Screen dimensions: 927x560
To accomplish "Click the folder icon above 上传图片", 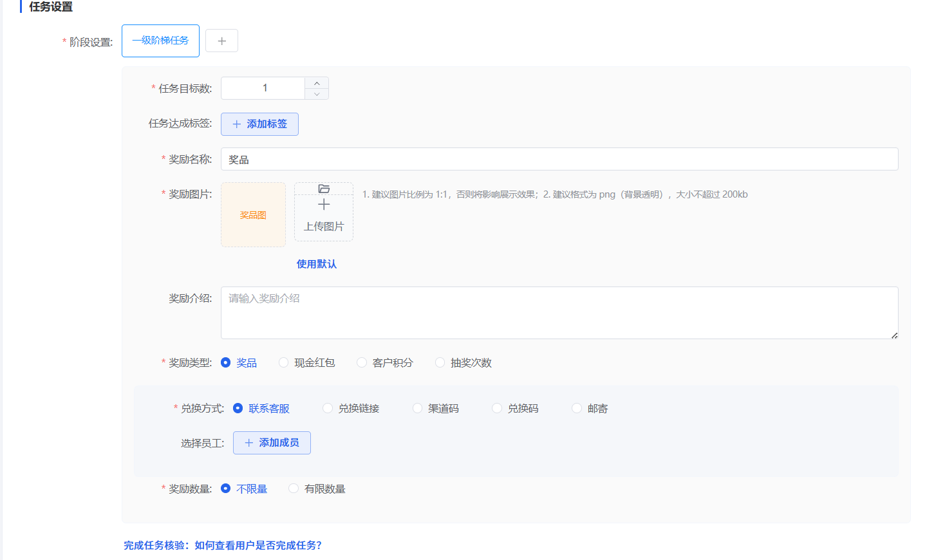I will pos(324,189).
